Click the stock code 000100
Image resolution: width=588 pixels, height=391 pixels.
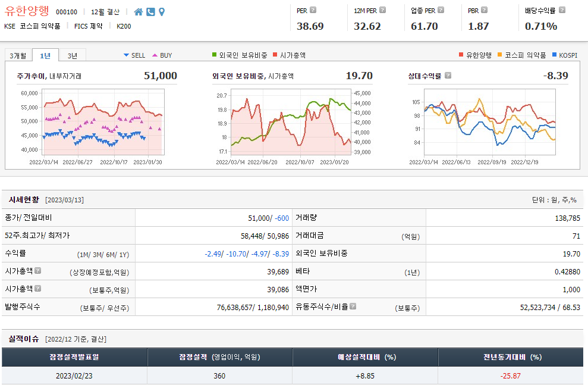coord(67,12)
